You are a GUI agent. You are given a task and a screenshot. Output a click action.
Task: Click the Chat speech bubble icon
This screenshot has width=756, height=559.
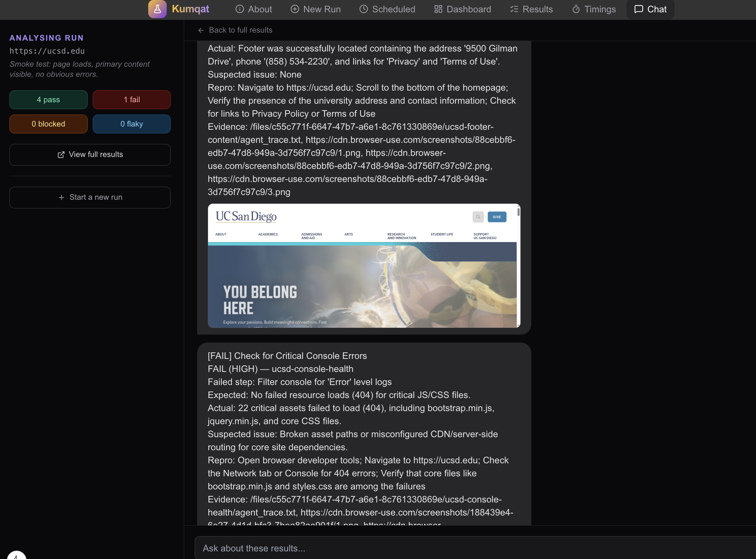point(639,9)
